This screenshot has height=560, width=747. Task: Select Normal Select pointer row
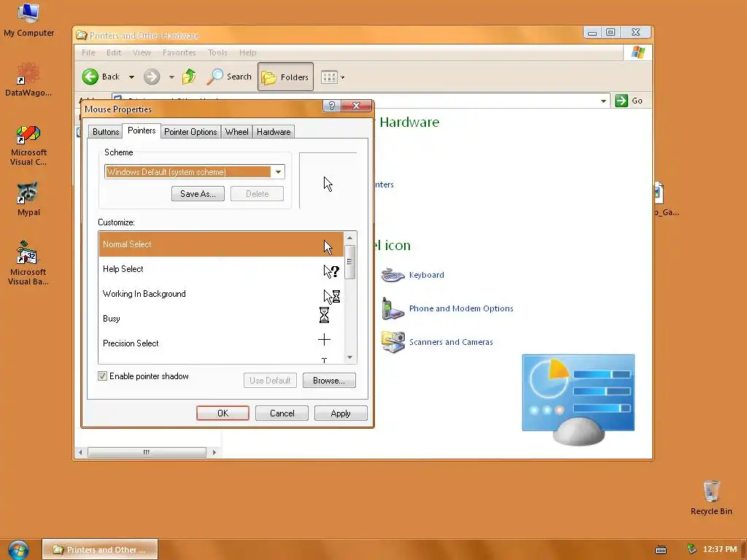point(221,244)
